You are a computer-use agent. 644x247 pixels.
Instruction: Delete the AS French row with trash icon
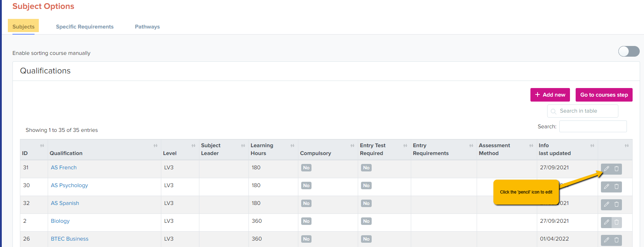point(617,169)
